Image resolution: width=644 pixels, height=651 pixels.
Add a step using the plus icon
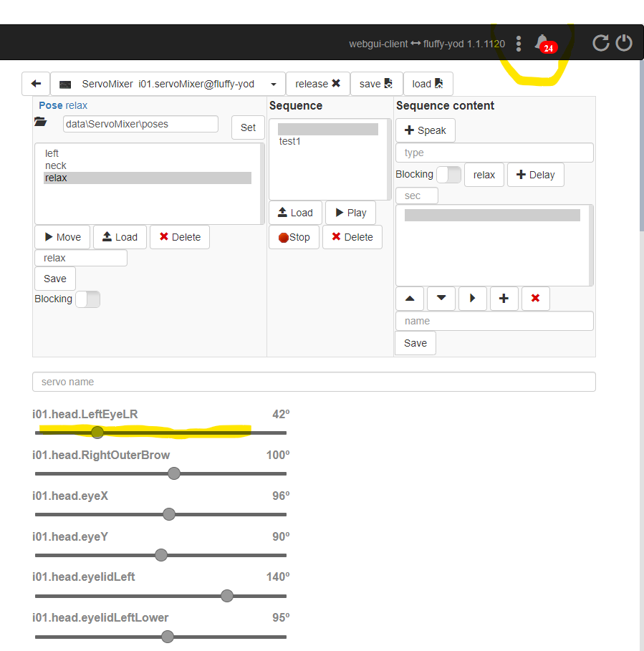[504, 299]
